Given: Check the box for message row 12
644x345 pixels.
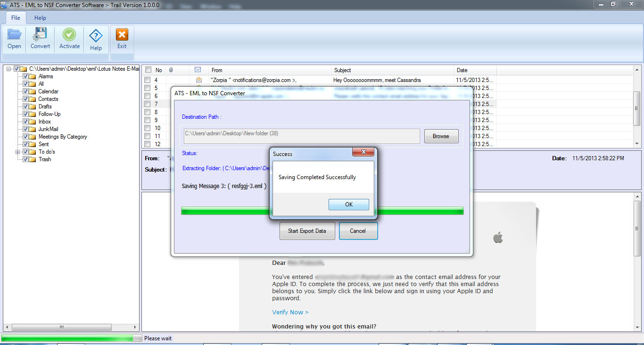Looking at the screenshot, I should tap(148, 144).
